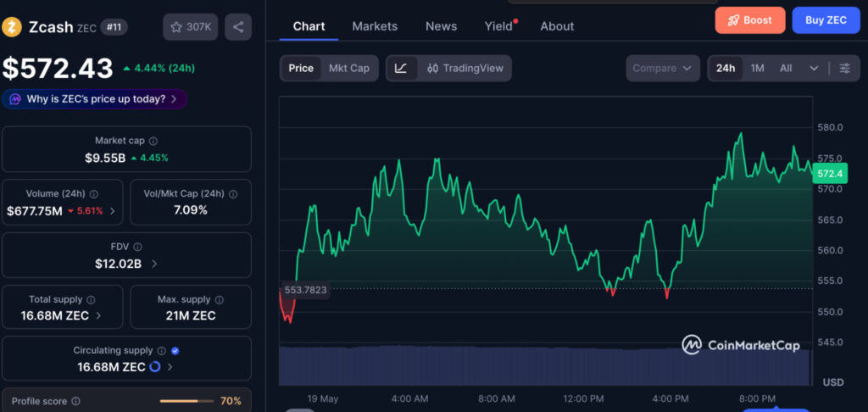Switch to TradingView chart mode
Image resolution: width=868 pixels, height=412 pixels.
click(x=465, y=68)
